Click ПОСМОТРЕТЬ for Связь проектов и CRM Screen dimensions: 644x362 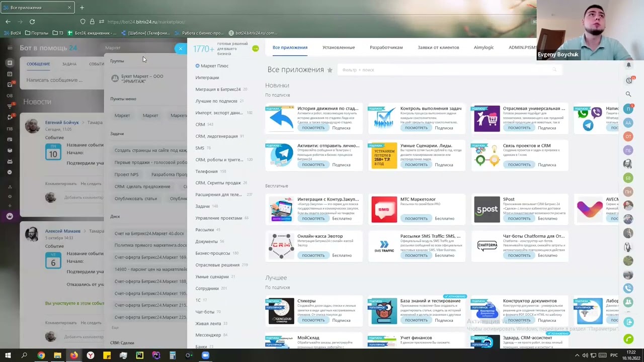point(519,164)
